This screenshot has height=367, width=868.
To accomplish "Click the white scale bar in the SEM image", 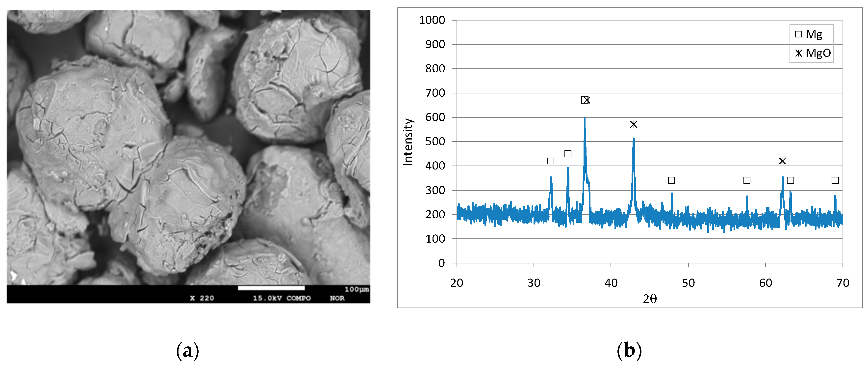I will (x=271, y=288).
